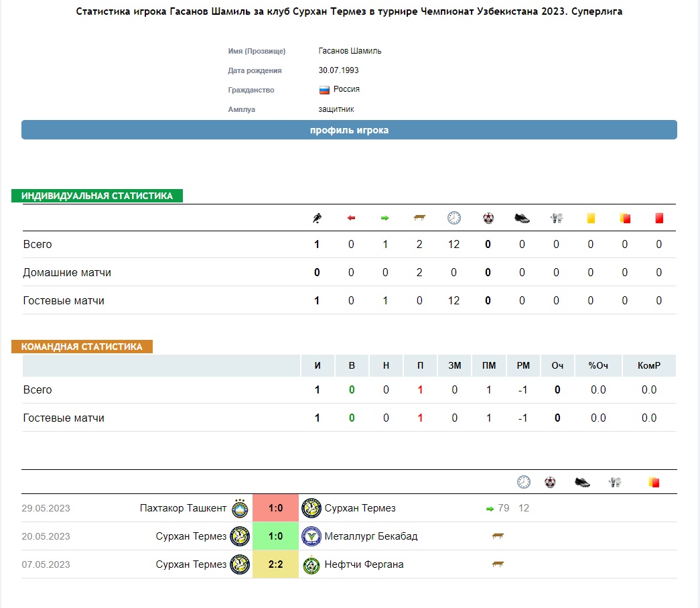The height and width of the screenshot is (608, 700).
Task: Click the green substituted-on arrow icon header
Action: (x=384, y=218)
